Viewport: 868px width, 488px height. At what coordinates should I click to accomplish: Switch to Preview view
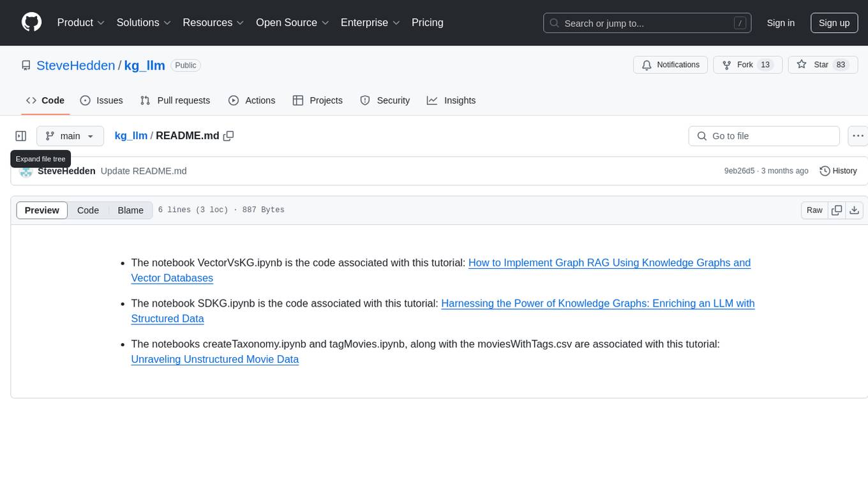(42, 210)
